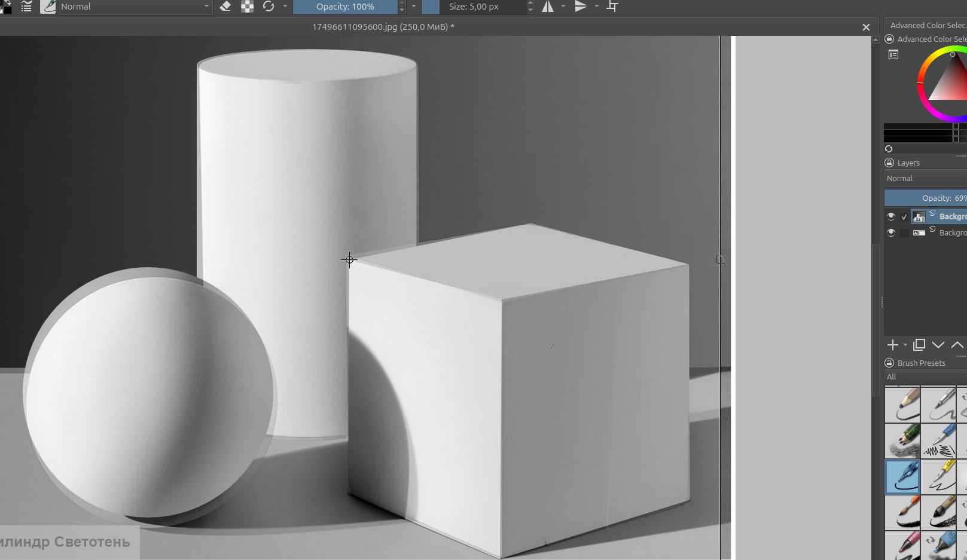This screenshot has height=560, width=967.
Task: Activate vertical mirror tool
Action: pos(580,7)
